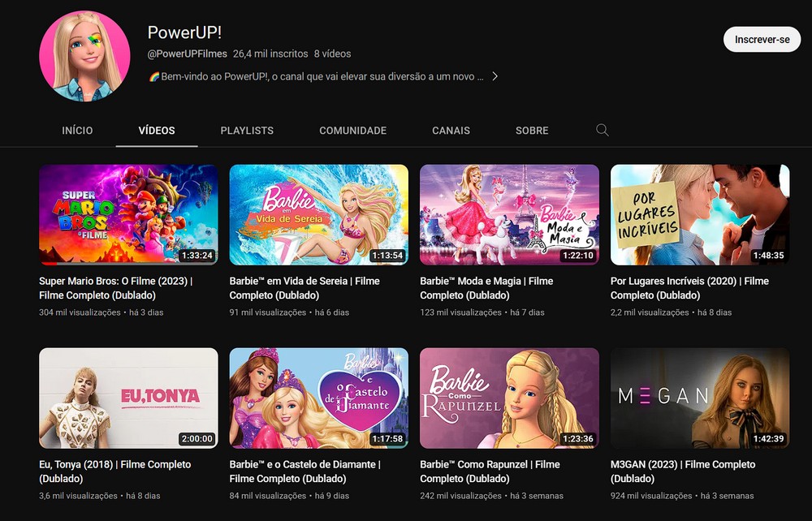Click the '8 vídeos' count text
Viewport: 812px width, 521px height.
[x=332, y=54]
